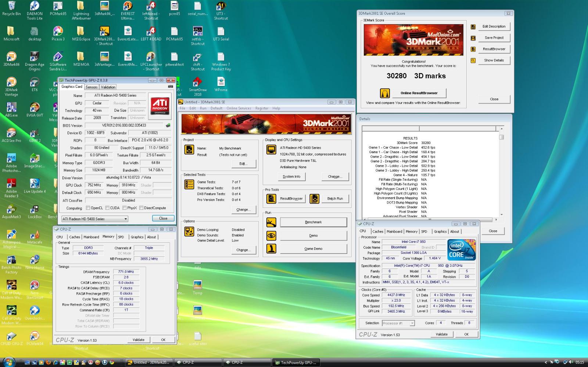
Task: Switch to the Validation tab in GPU-Z
Action: point(108,87)
